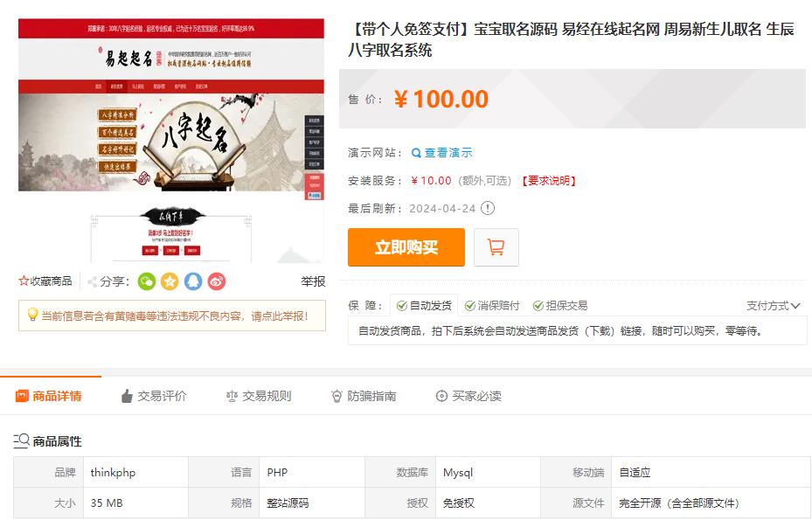Select the 自动发货 guarantee option
Image resolution: width=812 pixels, height=520 pixels.
(x=424, y=306)
